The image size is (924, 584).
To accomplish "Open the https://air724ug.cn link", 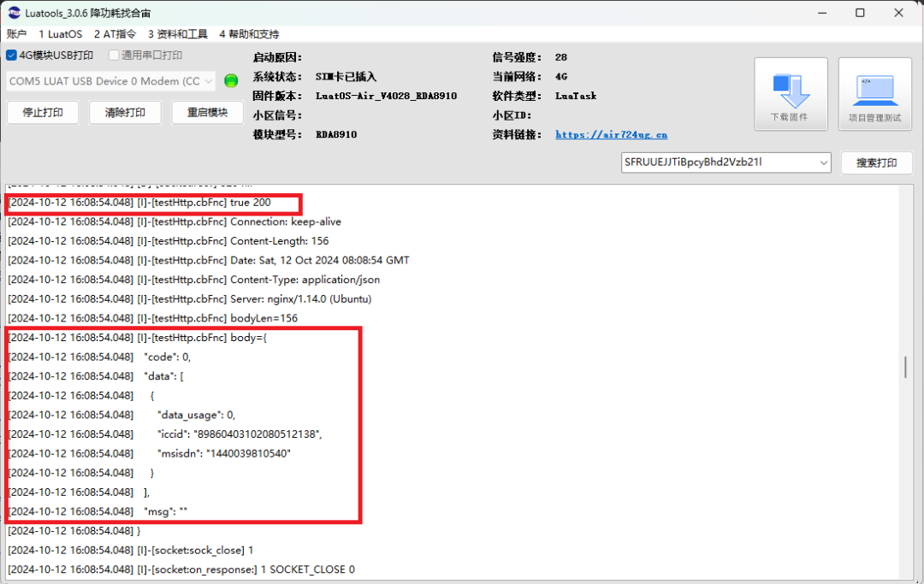I will (611, 134).
